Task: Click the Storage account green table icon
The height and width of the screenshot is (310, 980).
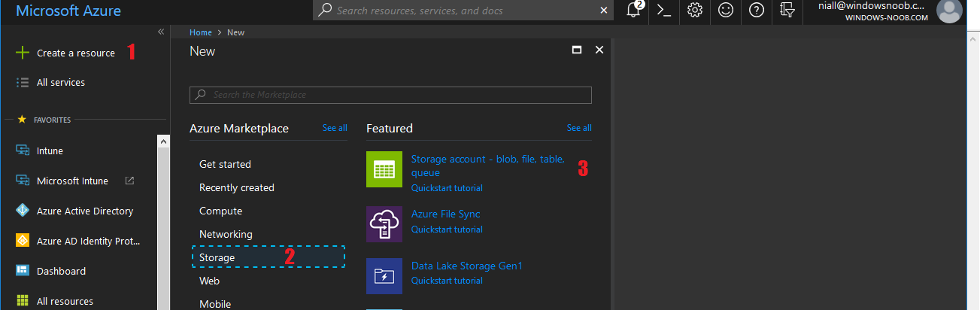Action: [x=384, y=169]
